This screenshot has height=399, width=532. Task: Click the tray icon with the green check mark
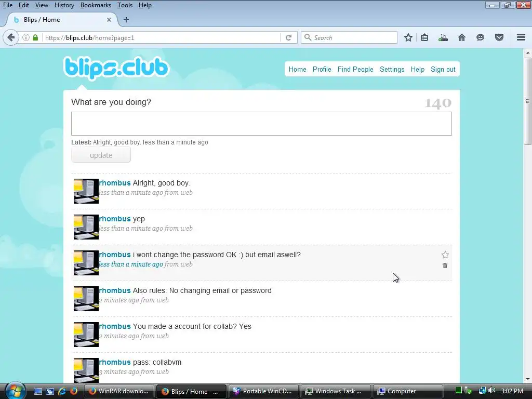pyautogui.click(x=469, y=391)
